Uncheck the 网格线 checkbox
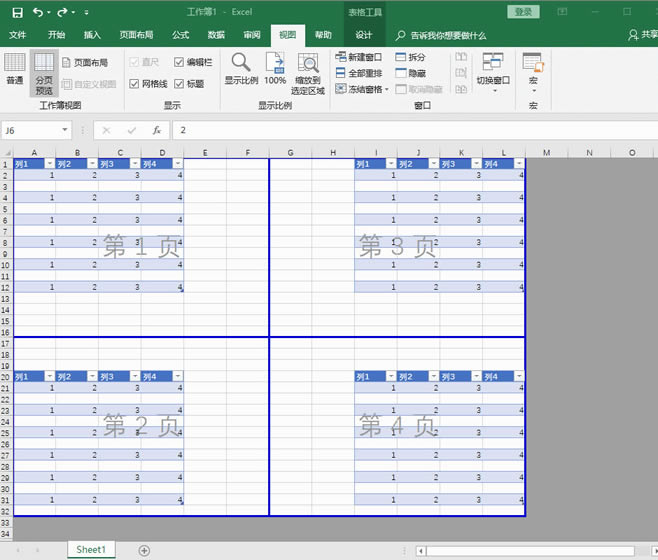 click(x=135, y=84)
